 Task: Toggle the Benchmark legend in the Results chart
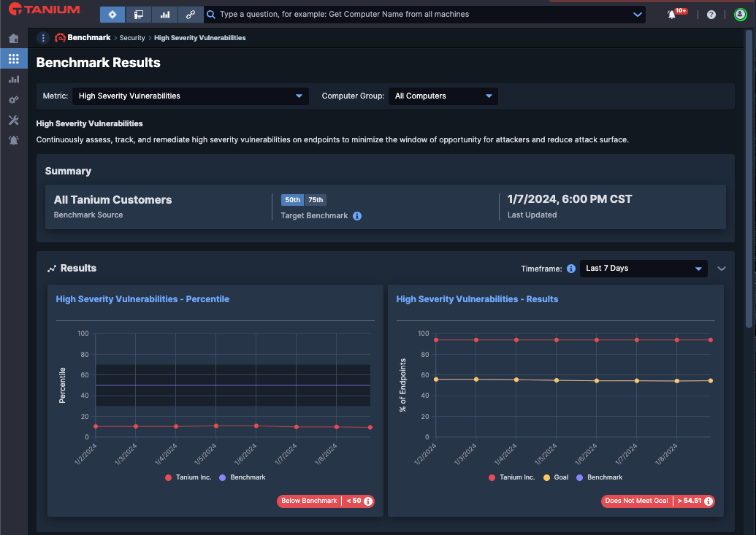tap(599, 477)
